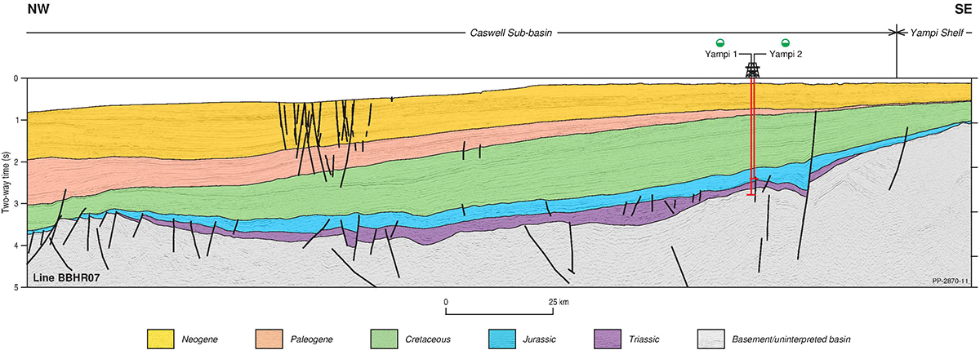The width and height of the screenshot is (980, 350).
Task: Click the green well symbol above Yampi 2
Action: (786, 42)
